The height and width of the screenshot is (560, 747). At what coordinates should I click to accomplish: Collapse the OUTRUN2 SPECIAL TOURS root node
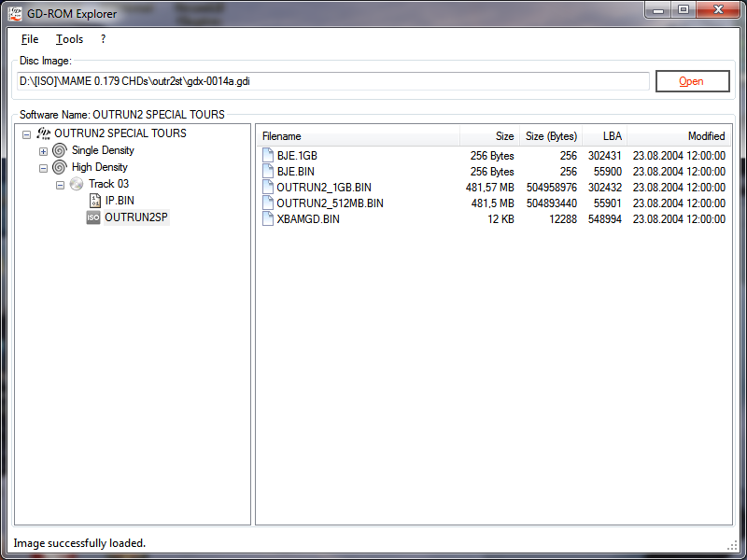[27, 134]
